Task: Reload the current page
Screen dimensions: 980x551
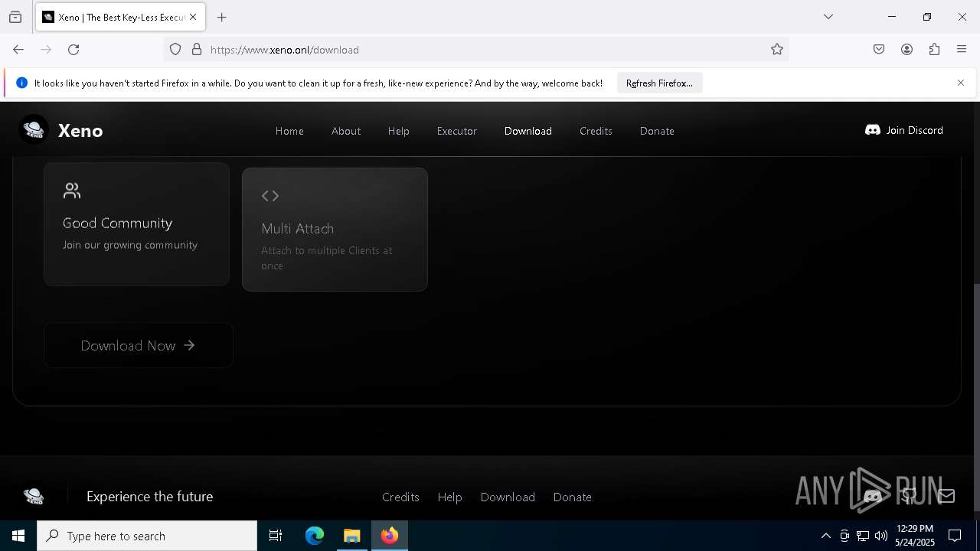Action: (73, 50)
